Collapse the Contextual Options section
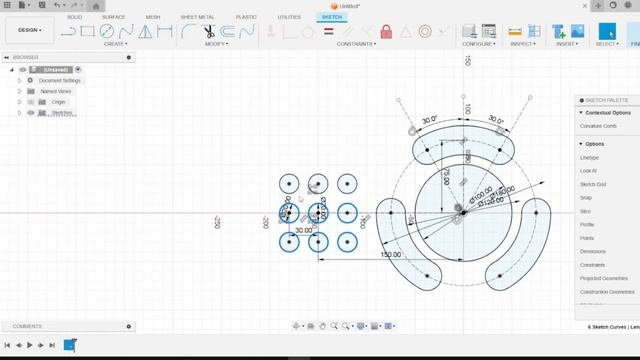Screen dimensions: 640x360 (x=581, y=113)
